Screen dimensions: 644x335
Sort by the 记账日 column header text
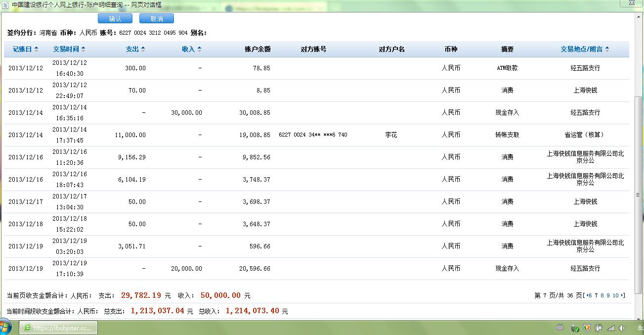(22, 49)
